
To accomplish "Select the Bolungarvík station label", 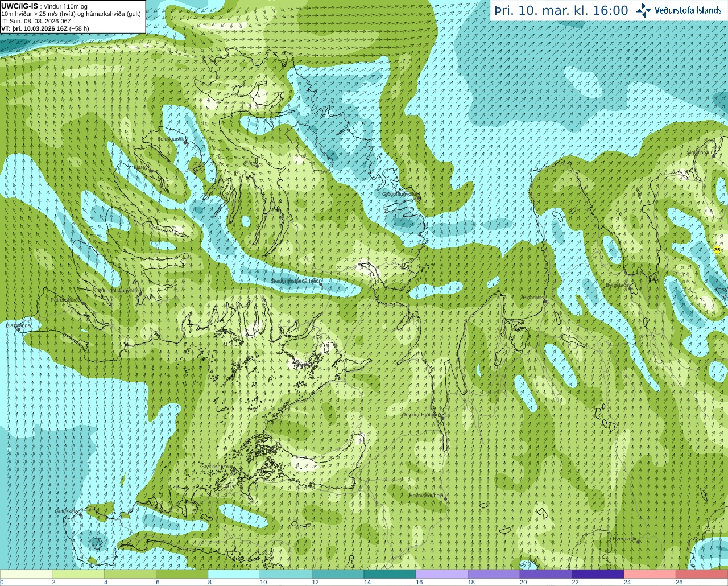I will [x=171, y=139].
